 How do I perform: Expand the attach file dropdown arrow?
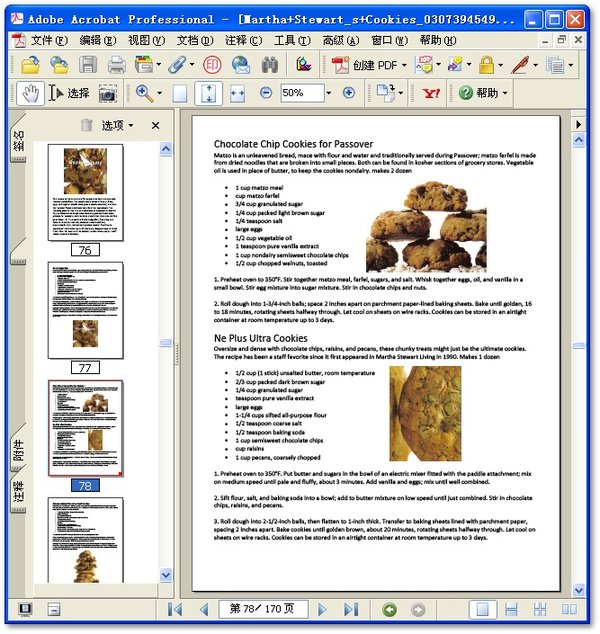(192, 65)
